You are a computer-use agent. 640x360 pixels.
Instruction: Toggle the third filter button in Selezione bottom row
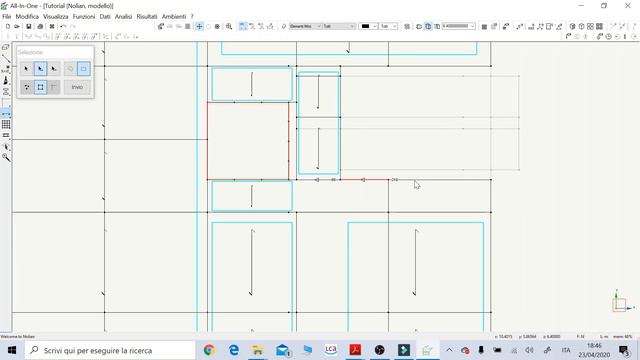54,87
